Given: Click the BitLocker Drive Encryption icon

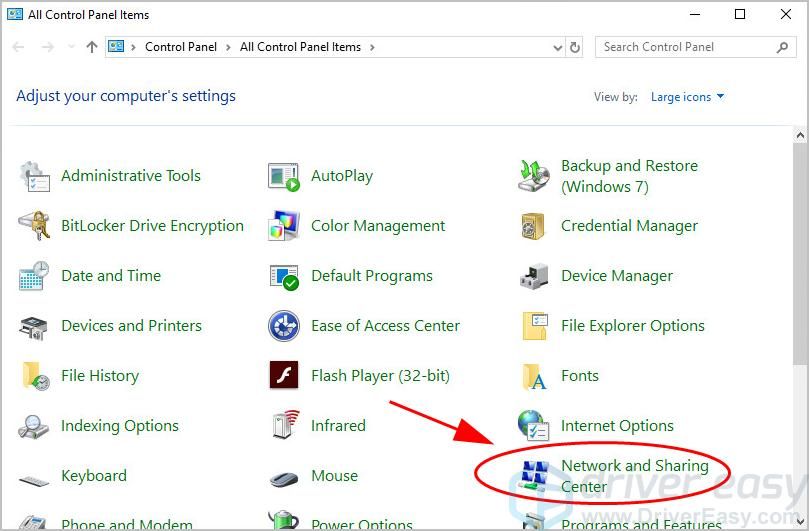Looking at the screenshot, I should (35, 226).
